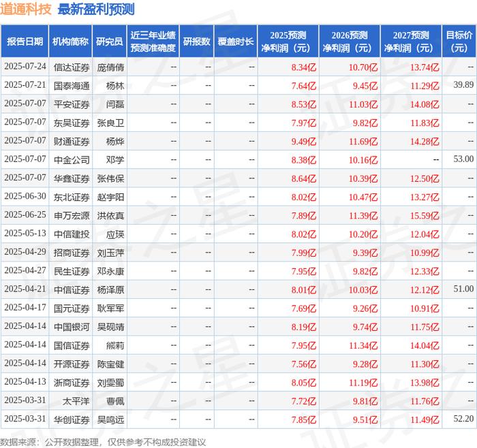
Task: Click institution 国信证券
Action: click(x=72, y=346)
